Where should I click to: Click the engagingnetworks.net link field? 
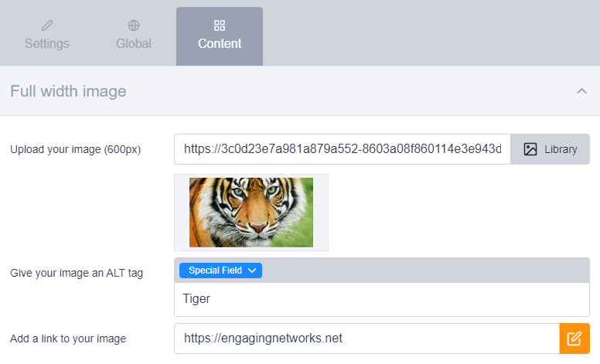[x=366, y=338]
